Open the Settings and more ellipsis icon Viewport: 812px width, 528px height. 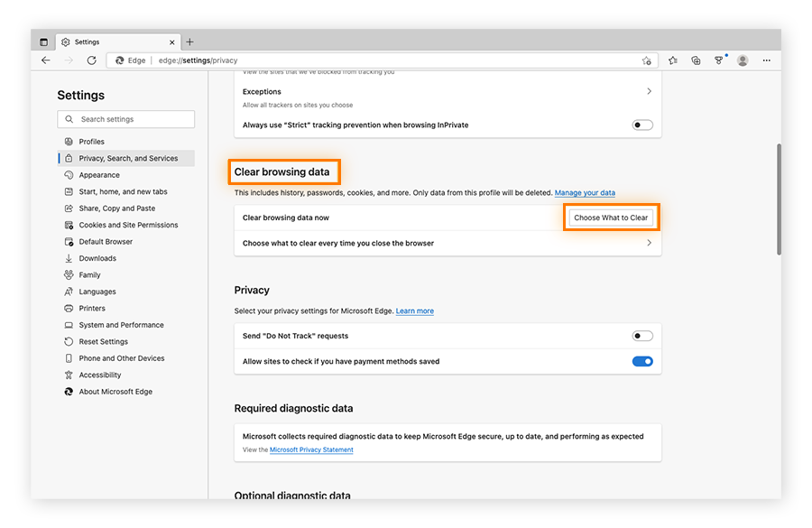pyautogui.click(x=766, y=60)
